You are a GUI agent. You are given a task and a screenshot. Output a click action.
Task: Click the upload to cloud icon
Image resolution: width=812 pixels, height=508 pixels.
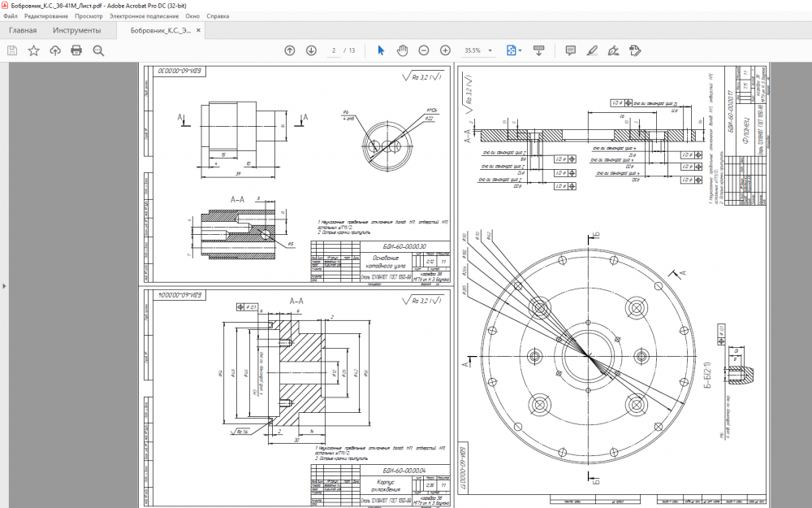[55, 50]
